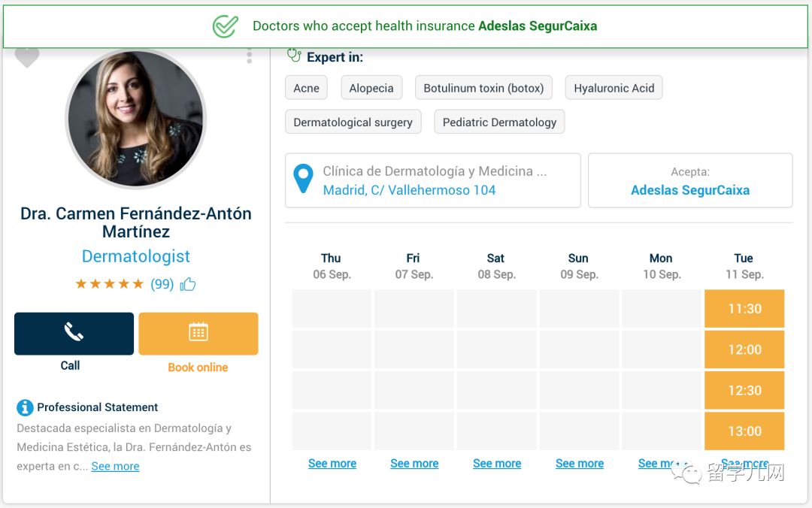This screenshot has width=812, height=508.
Task: Click the thumbs-up icon beside ratings
Action: click(x=188, y=284)
